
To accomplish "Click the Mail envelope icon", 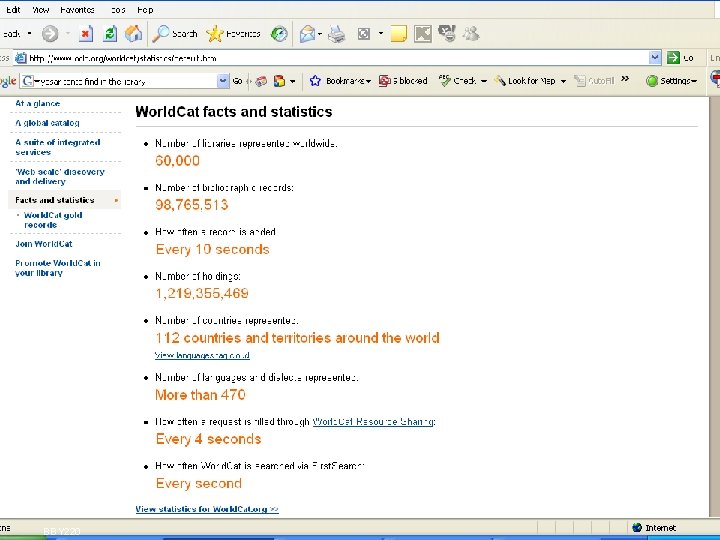I will click(307, 34).
